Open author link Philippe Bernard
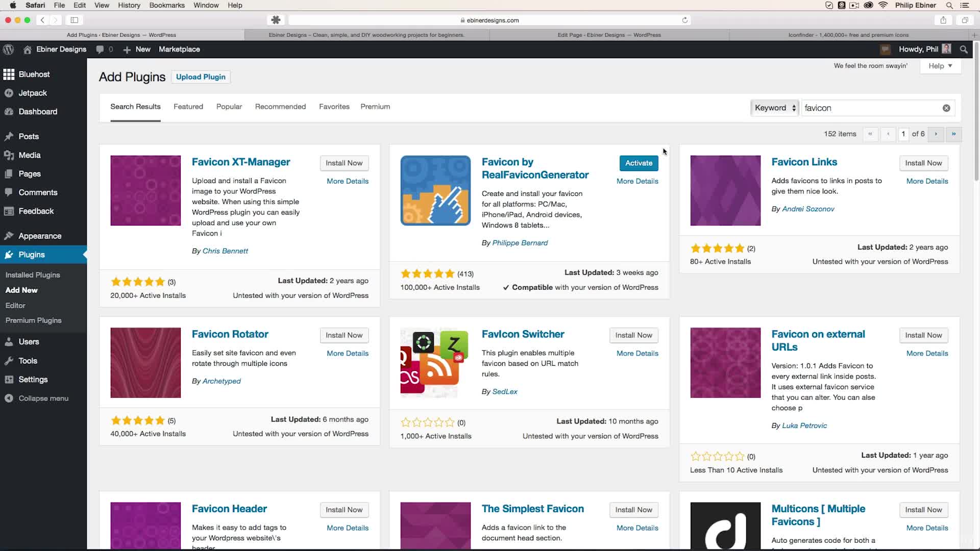This screenshot has height=551, width=980. pos(520,243)
